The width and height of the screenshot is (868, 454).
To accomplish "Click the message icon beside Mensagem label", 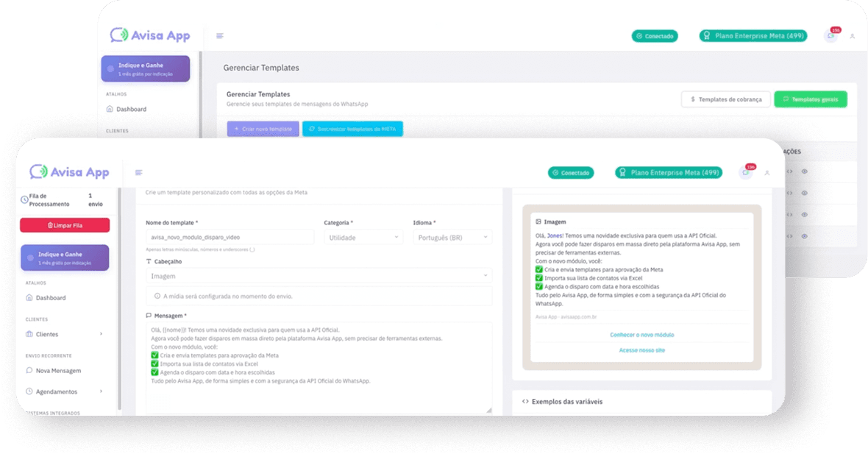I will (149, 316).
